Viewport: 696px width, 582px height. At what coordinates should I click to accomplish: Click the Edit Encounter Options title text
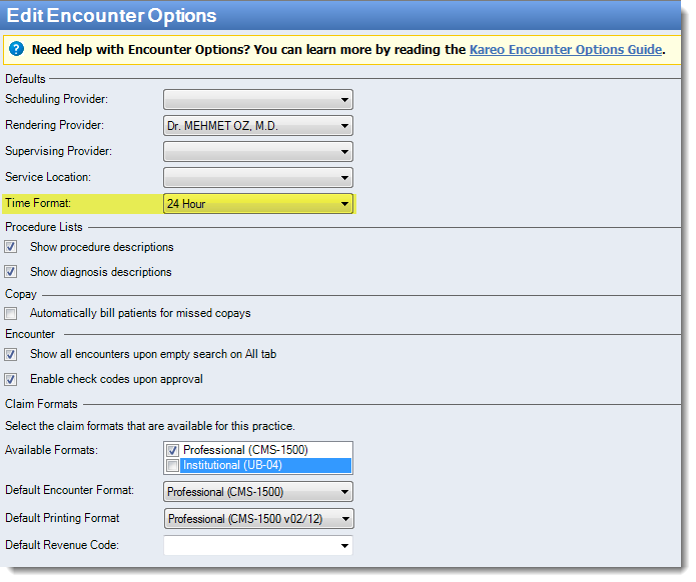[x=111, y=16]
